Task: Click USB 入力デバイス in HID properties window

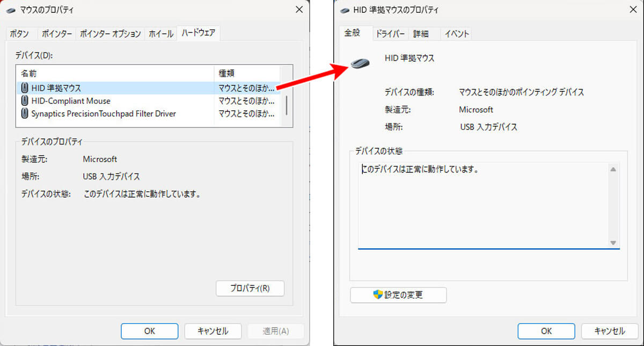Action: tap(489, 127)
